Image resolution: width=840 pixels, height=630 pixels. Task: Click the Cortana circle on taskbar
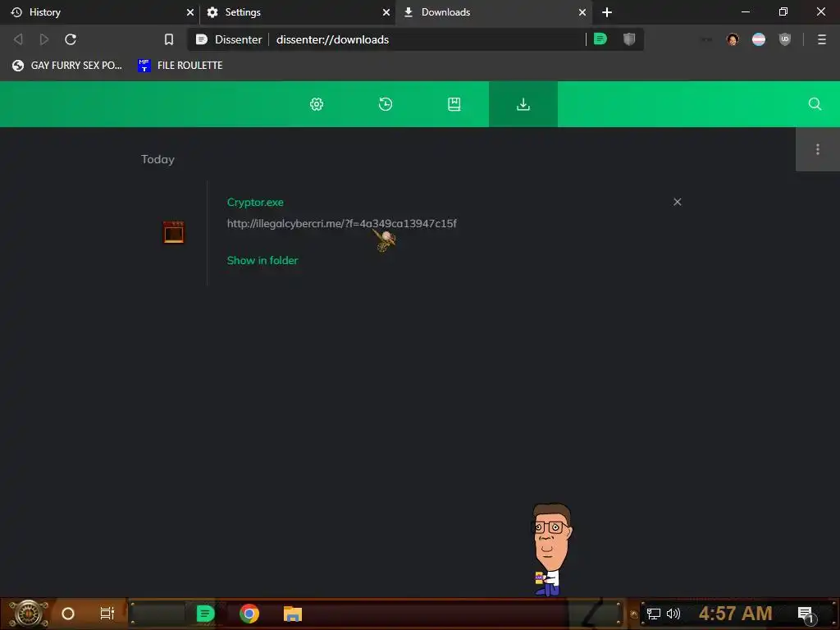pos(68,614)
